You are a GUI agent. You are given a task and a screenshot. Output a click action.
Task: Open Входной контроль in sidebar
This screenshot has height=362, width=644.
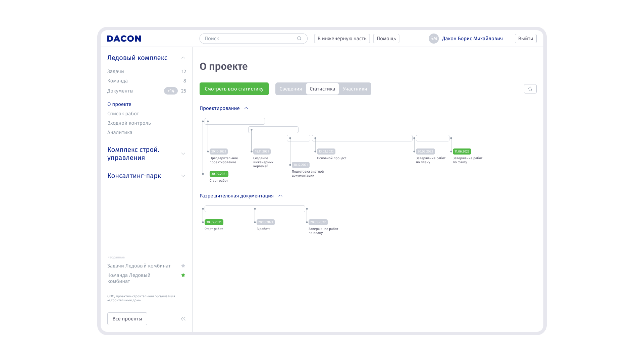tap(129, 123)
